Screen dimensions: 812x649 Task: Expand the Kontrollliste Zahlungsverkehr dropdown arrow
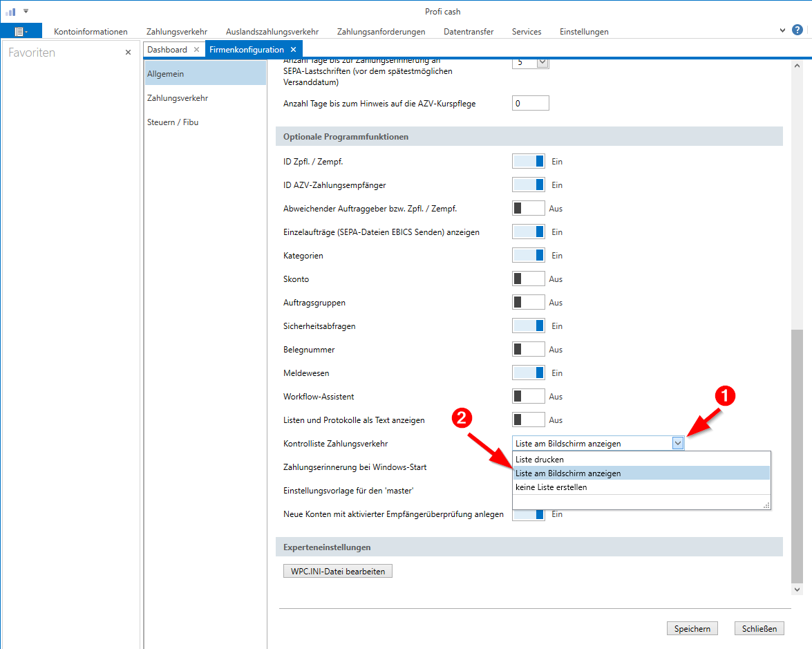click(678, 444)
